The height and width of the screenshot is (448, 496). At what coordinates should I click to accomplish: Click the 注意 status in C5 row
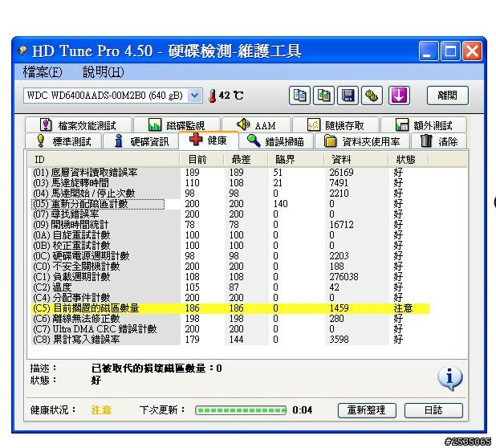[x=403, y=308]
